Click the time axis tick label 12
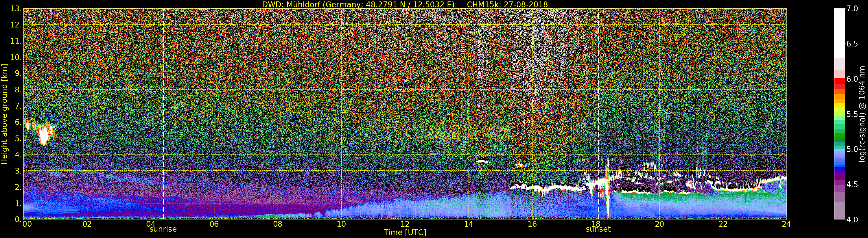The image size is (868, 238). click(x=405, y=224)
